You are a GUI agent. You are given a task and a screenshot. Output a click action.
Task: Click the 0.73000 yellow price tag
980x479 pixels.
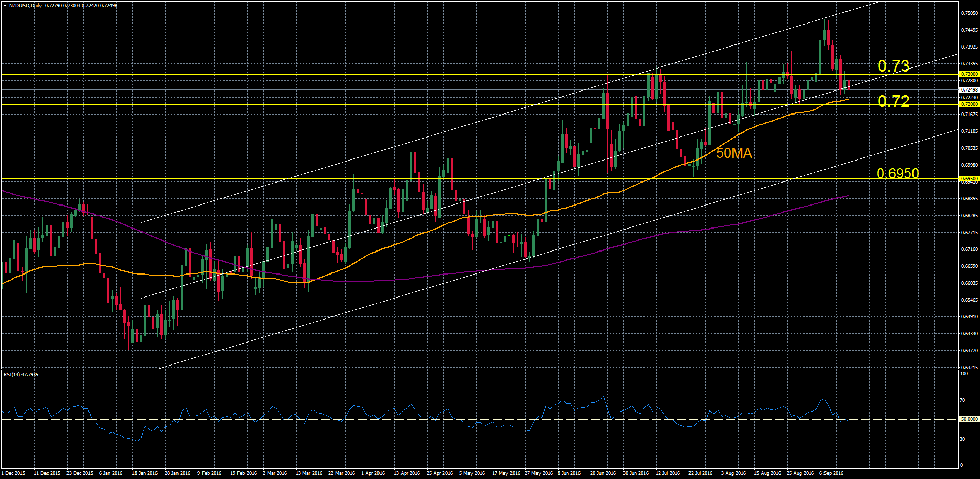(969, 74)
